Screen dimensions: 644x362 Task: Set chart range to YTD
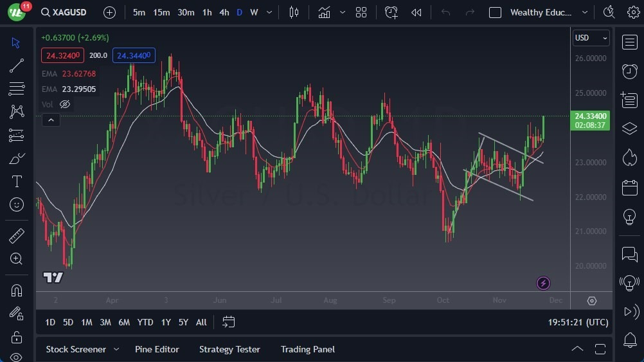pos(145,322)
